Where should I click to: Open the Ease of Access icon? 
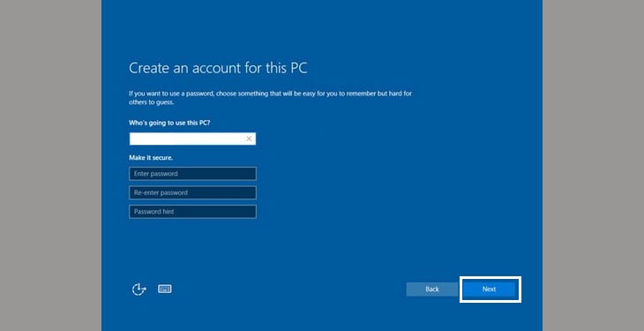click(x=139, y=290)
